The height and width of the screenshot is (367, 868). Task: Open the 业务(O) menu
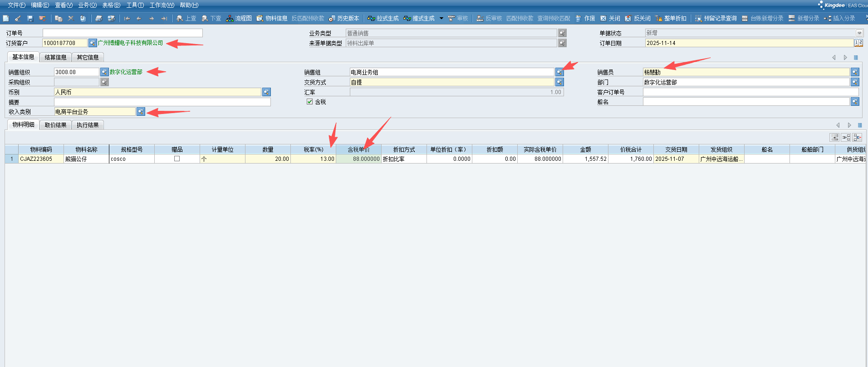tap(87, 5)
